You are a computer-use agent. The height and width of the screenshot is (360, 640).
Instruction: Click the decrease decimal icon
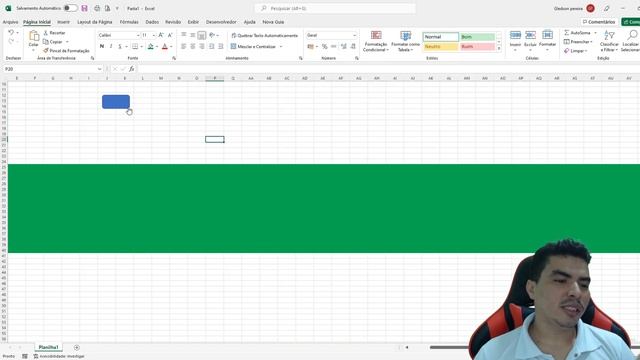(x=353, y=47)
